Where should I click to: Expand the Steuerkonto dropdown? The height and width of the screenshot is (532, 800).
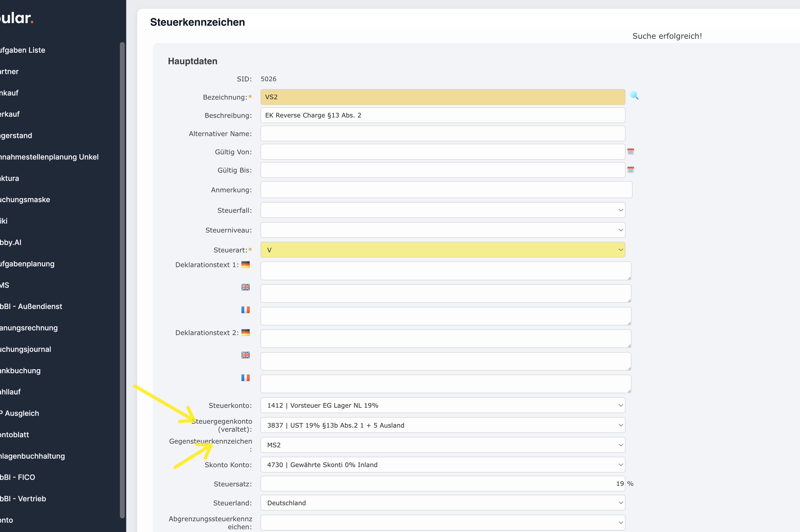[x=442, y=405]
